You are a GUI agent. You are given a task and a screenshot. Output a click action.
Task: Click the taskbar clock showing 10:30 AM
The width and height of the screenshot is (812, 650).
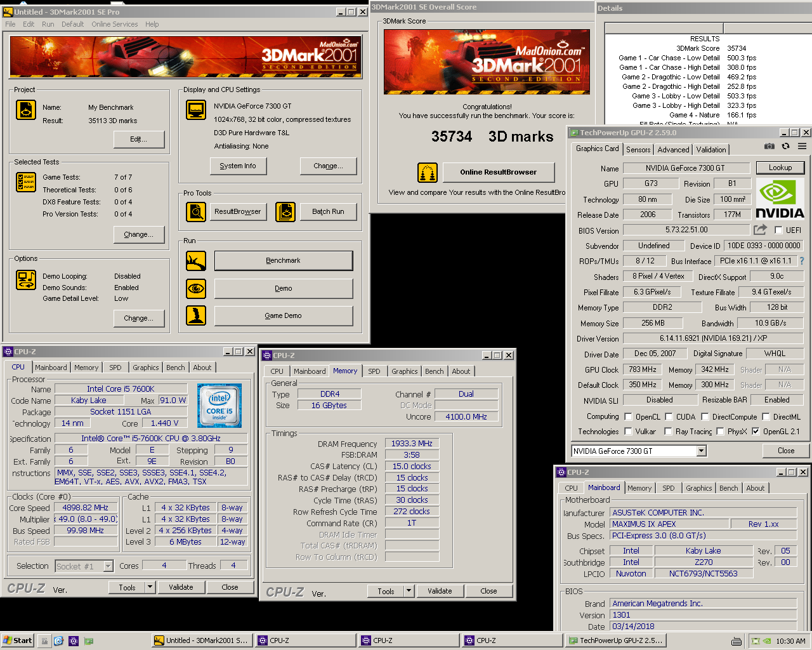point(790,641)
